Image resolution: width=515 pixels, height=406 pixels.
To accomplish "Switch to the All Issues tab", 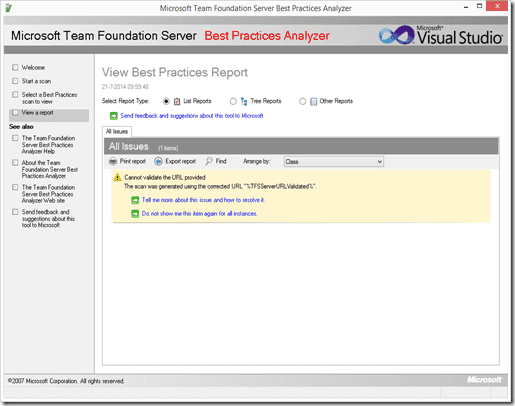I will [x=117, y=131].
